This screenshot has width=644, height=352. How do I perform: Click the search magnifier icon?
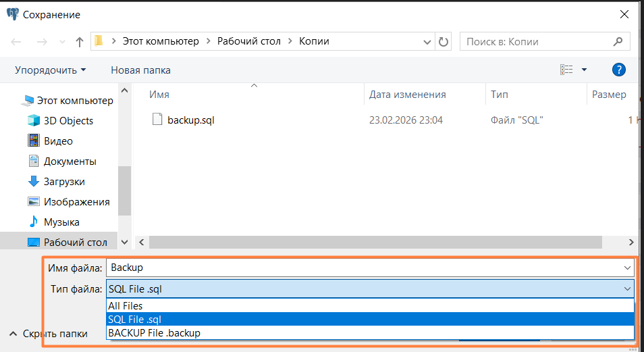point(618,41)
